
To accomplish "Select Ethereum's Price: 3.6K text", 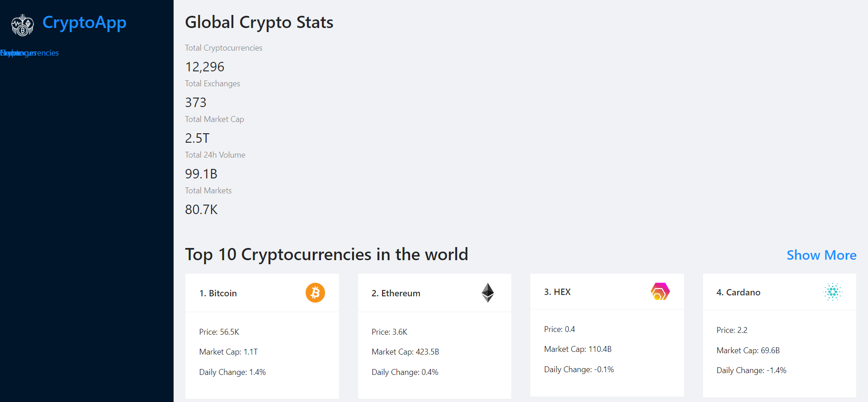I will coord(389,332).
